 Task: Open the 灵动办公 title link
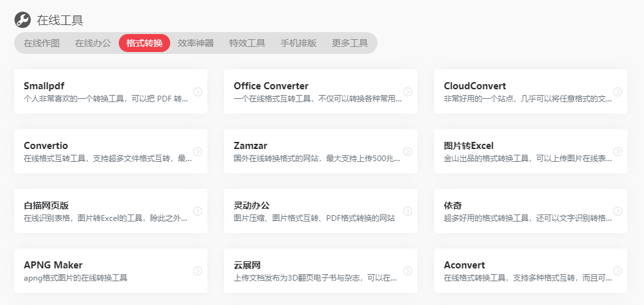[252, 205]
